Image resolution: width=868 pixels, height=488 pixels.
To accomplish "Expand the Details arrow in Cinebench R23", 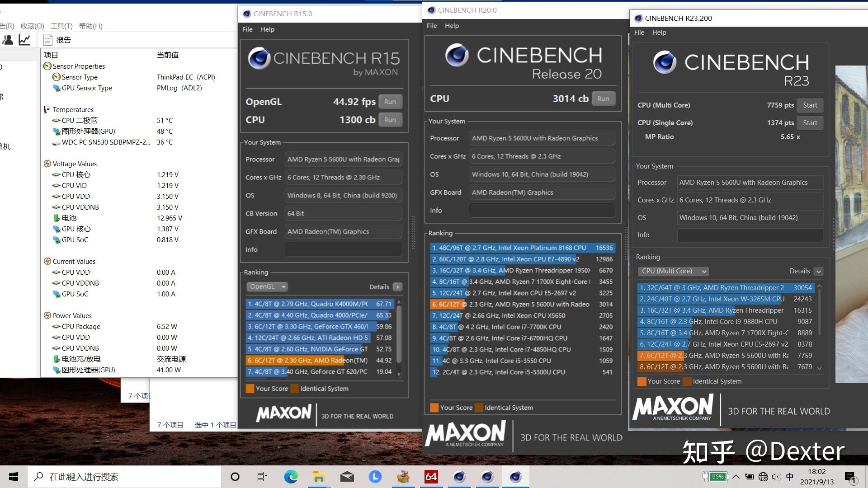I will coord(818,272).
